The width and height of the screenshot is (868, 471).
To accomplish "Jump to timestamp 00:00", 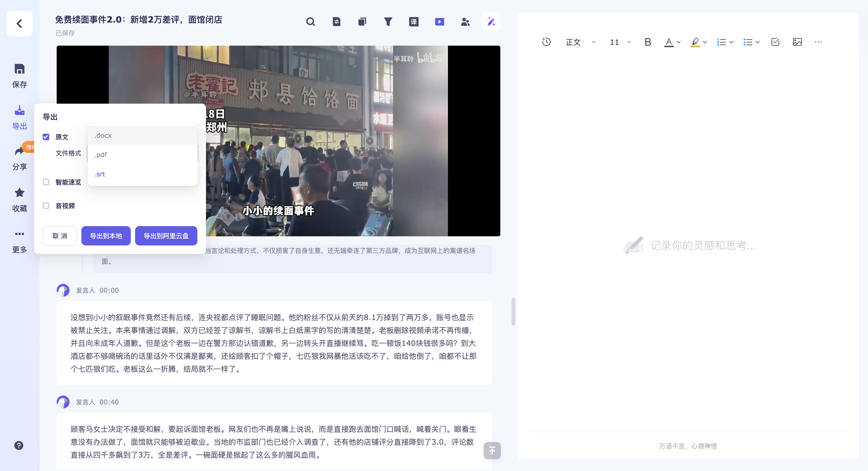I will point(109,291).
